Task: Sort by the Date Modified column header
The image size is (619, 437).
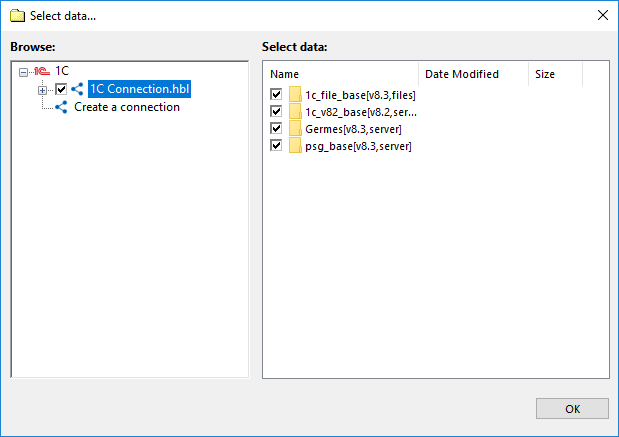Action: click(473, 74)
